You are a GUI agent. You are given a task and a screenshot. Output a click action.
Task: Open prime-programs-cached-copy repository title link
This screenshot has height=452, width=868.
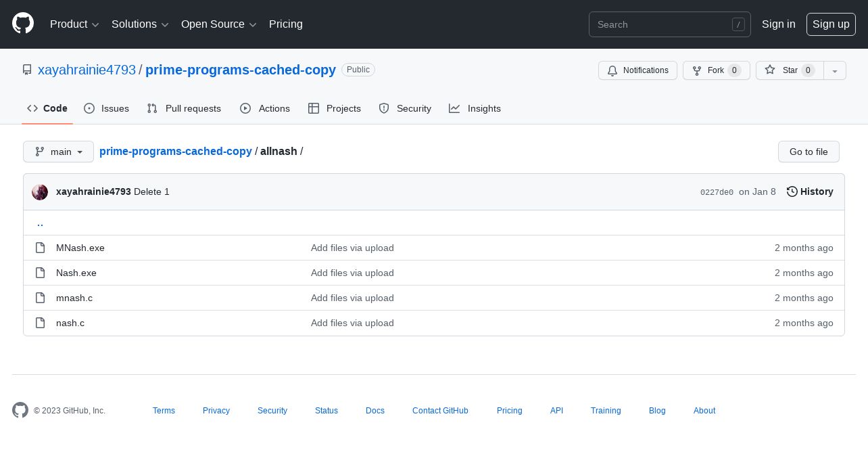pyautogui.click(x=241, y=70)
